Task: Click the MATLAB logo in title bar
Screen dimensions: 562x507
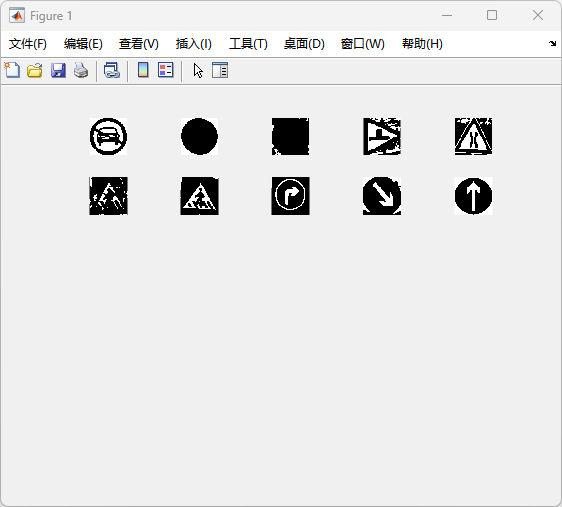Action: [17, 15]
